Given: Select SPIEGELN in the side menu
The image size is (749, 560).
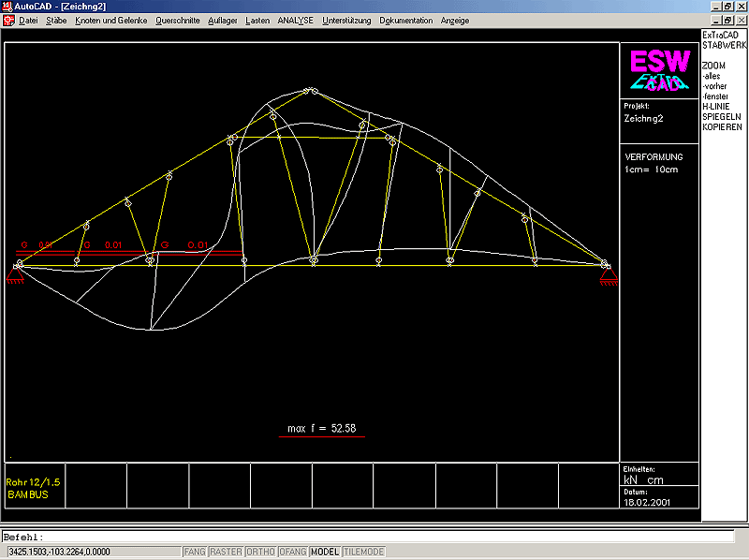Looking at the screenshot, I should (722, 117).
